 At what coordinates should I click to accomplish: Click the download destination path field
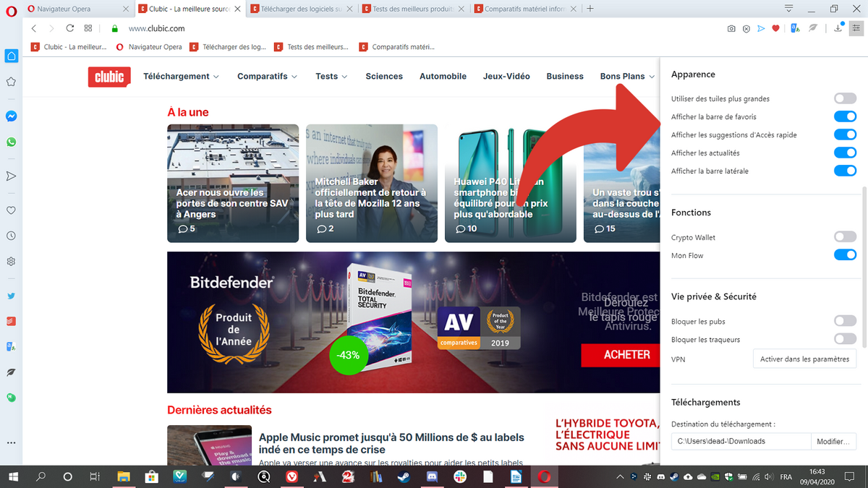741,441
